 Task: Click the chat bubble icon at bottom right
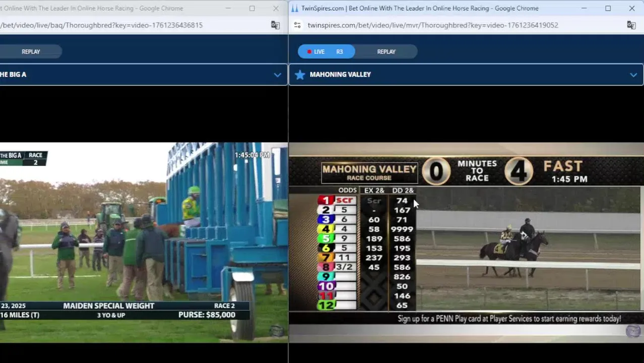tap(633, 331)
